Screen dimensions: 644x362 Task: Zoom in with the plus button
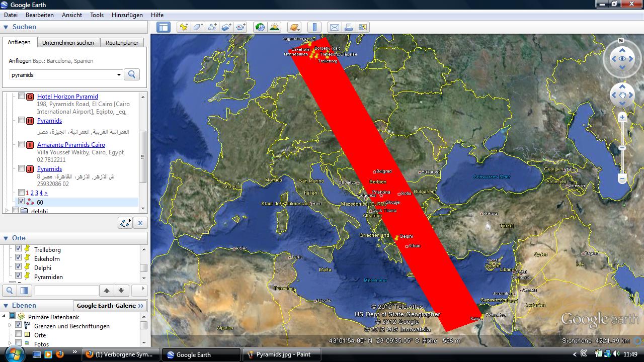click(622, 117)
